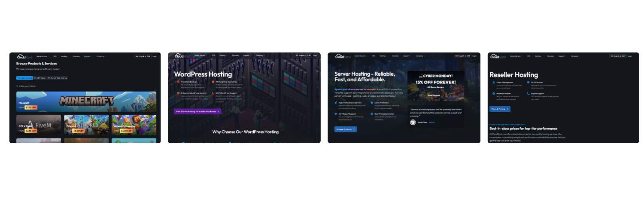Expand Game Servers menu on Browse Products page
This screenshot has height=215, width=644.
pos(43,56)
